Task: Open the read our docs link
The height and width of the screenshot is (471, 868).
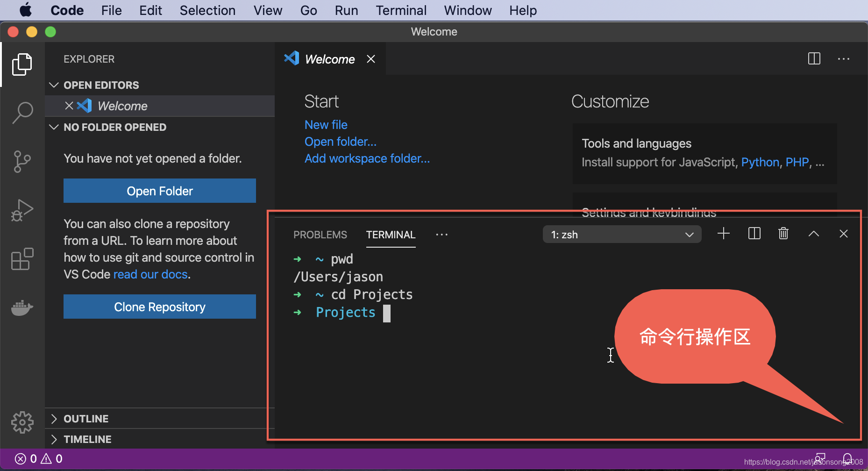Action: point(150,274)
